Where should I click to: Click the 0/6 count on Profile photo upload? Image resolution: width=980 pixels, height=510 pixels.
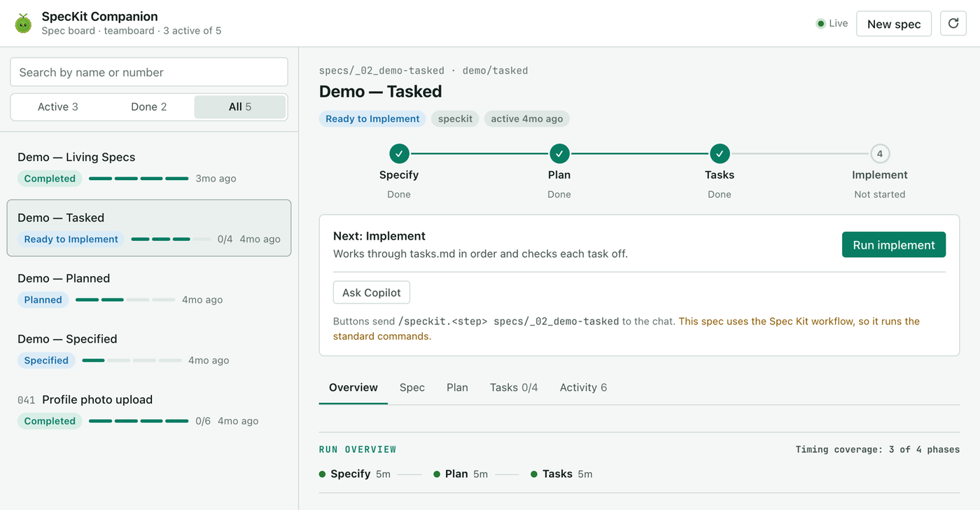203,421
